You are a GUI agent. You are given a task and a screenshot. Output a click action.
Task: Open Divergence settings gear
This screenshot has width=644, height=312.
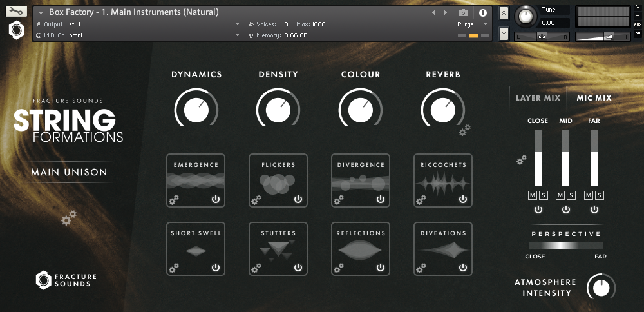click(339, 200)
